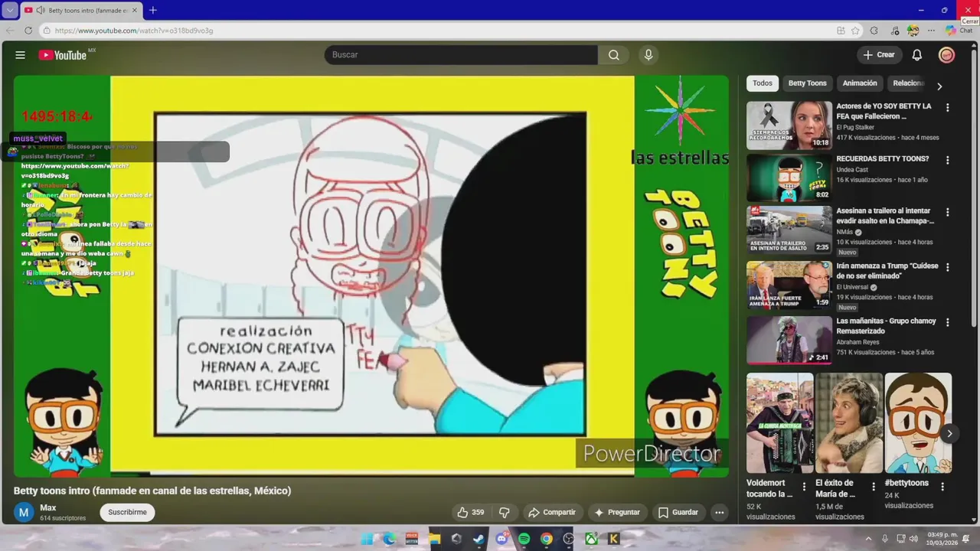Click the browser address bar URL
Screen dimensions: 980x551
tap(134, 31)
